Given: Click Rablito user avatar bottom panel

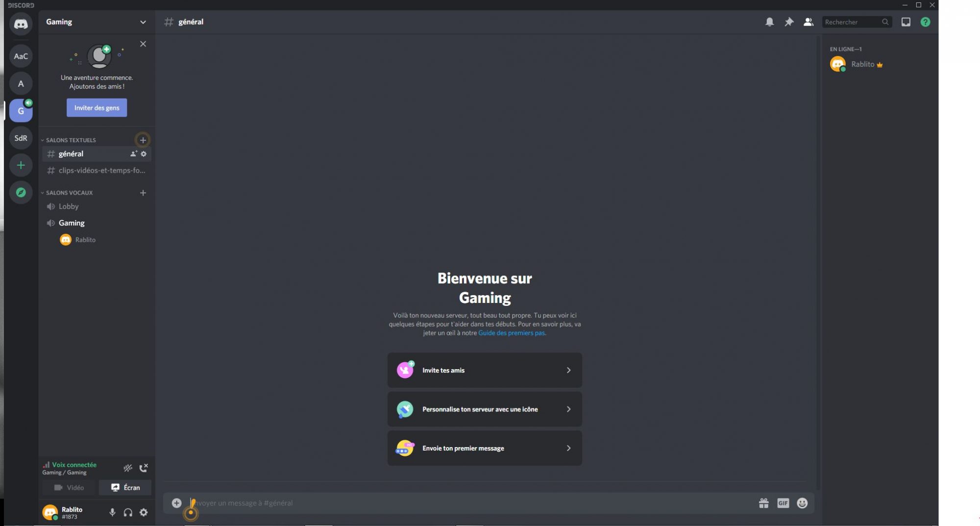Looking at the screenshot, I should [x=50, y=512].
